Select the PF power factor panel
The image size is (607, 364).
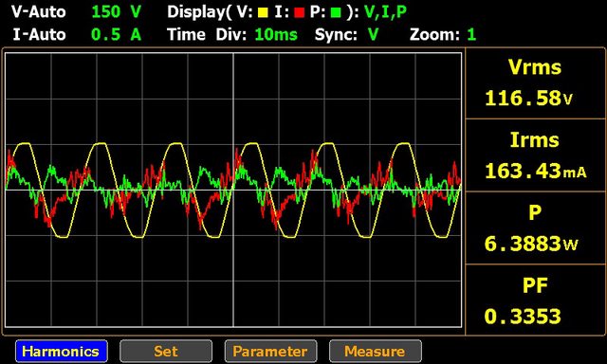(x=535, y=300)
